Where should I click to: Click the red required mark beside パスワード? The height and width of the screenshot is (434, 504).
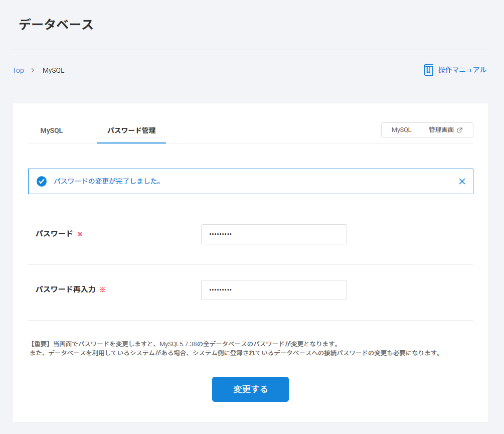tap(80, 234)
